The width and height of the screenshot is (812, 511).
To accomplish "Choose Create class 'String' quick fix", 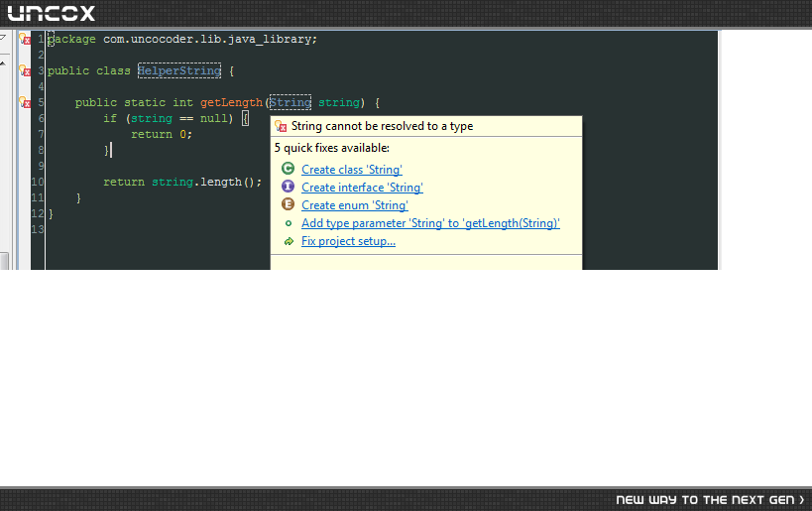I will tap(352, 170).
